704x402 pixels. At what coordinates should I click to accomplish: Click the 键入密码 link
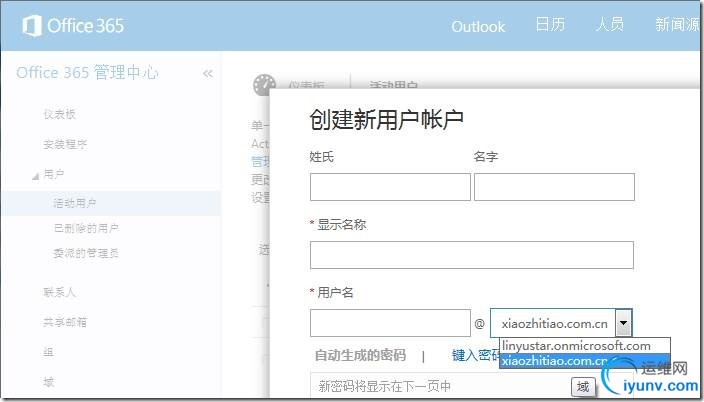click(475, 355)
